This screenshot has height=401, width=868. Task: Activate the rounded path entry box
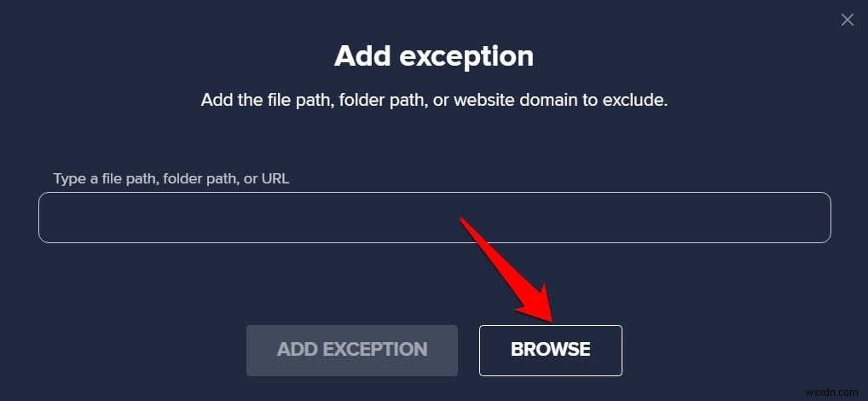(435, 217)
